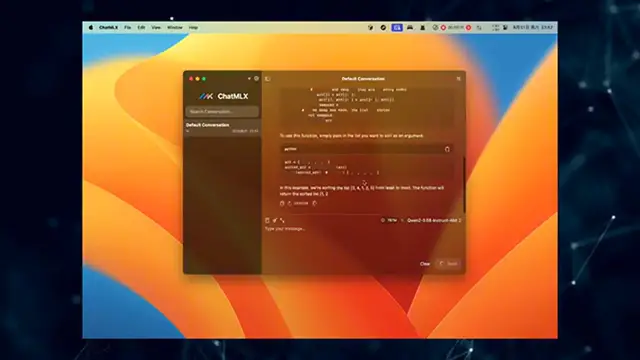Toggle the sidebar with the panel icon
This screenshot has width=640, height=360.
(x=268, y=79)
